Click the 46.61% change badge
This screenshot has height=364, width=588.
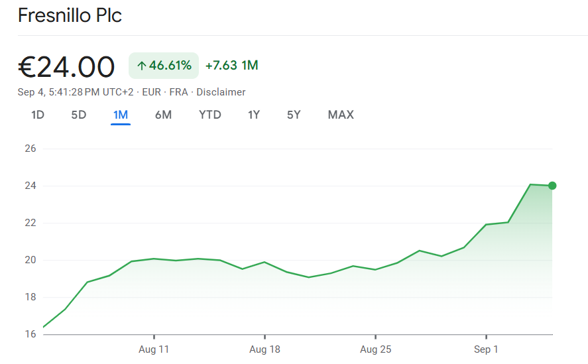coord(164,66)
